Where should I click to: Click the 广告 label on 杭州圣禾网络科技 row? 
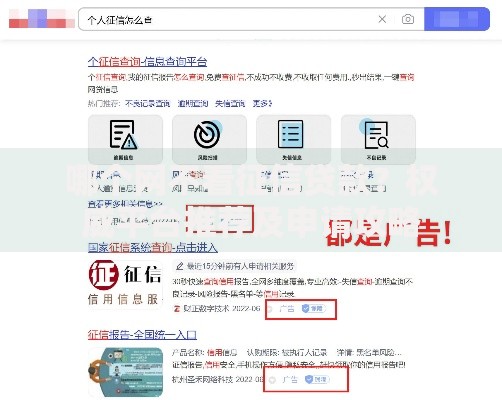pyautogui.click(x=290, y=379)
